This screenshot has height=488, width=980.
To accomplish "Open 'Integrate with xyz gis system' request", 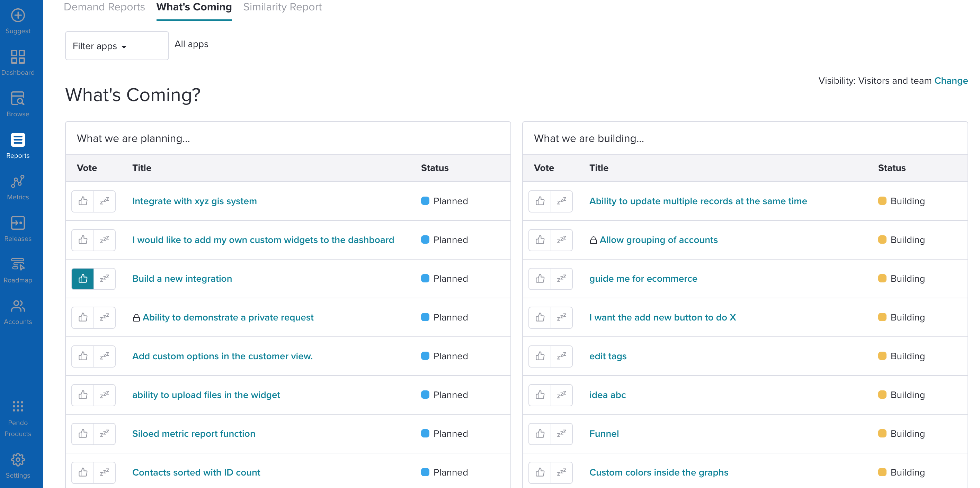I will click(194, 201).
